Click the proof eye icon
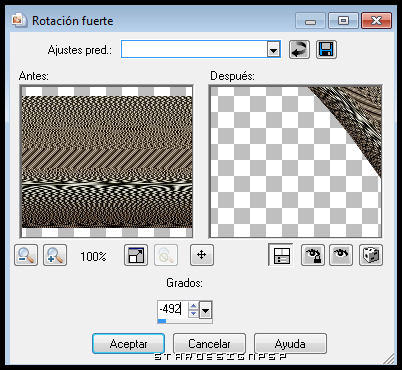Screen dimensions: 402x370 click(341, 255)
